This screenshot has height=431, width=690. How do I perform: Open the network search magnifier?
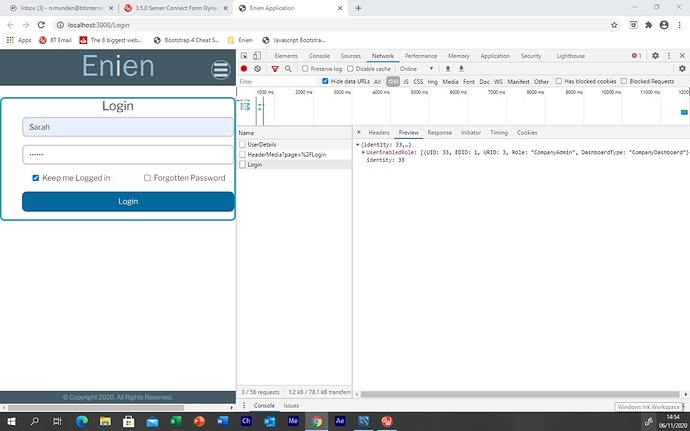[x=289, y=69]
